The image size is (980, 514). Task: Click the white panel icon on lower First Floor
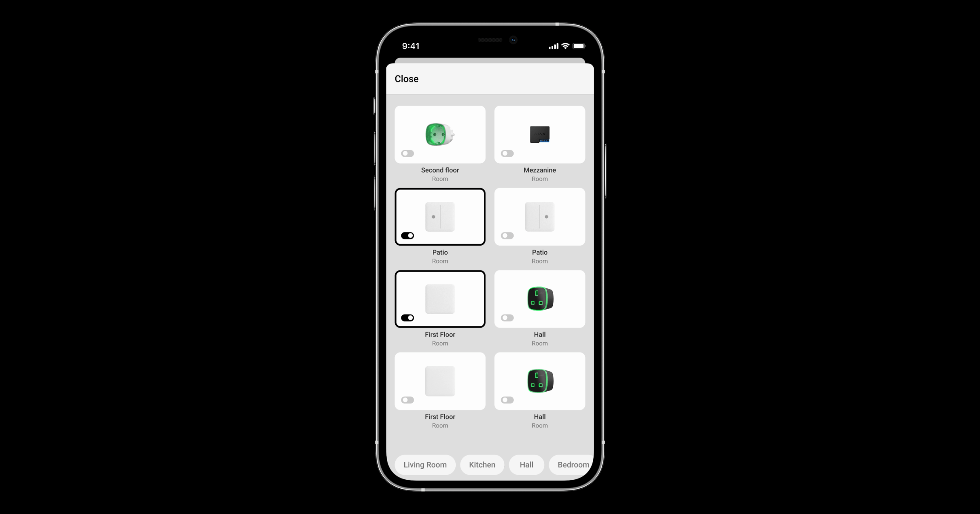(440, 381)
